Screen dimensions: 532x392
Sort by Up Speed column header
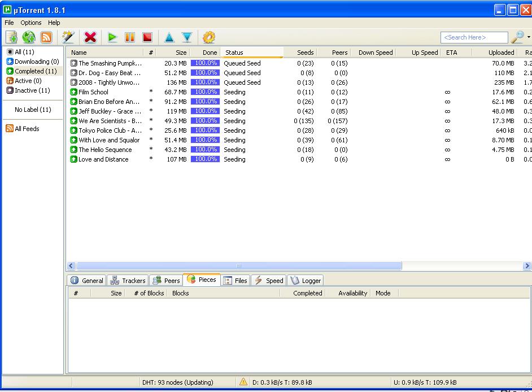418,53
